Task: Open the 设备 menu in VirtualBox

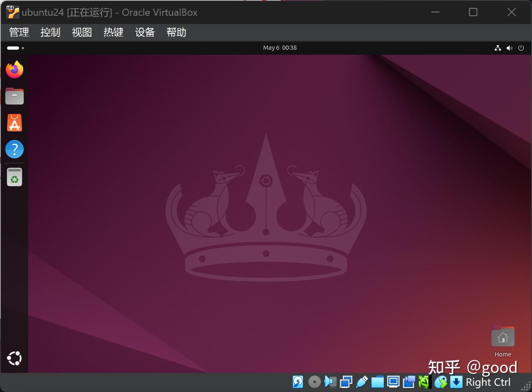Action: (x=144, y=32)
